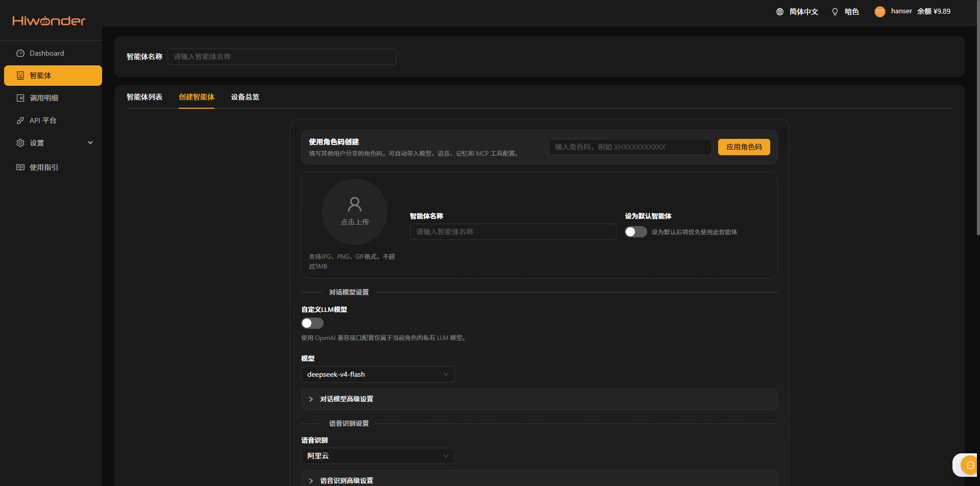Select 智能体 in the sidebar
Image resolution: width=980 pixels, height=486 pixels.
(x=53, y=76)
